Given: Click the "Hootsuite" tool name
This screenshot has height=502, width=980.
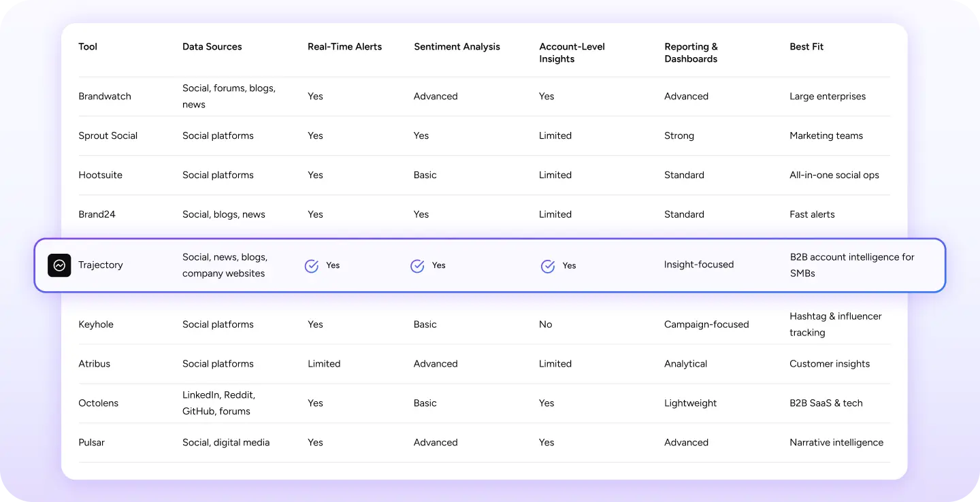Looking at the screenshot, I should click(x=101, y=175).
